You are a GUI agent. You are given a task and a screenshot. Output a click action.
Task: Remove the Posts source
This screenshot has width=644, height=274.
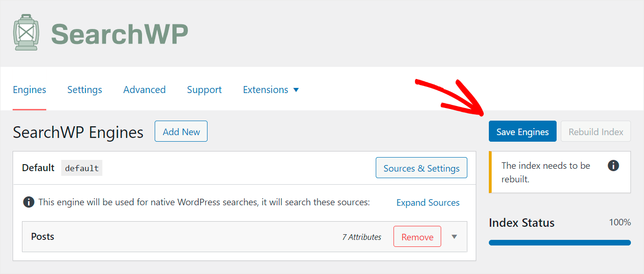tap(417, 237)
